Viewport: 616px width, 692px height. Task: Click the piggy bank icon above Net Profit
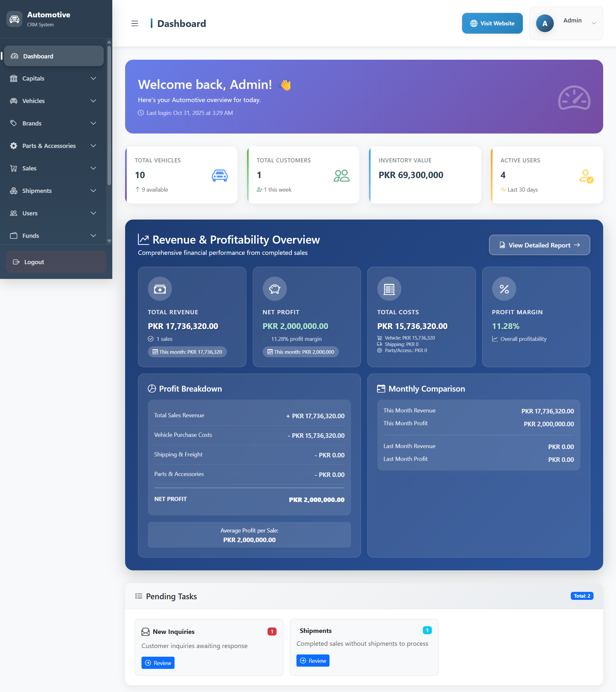click(275, 289)
